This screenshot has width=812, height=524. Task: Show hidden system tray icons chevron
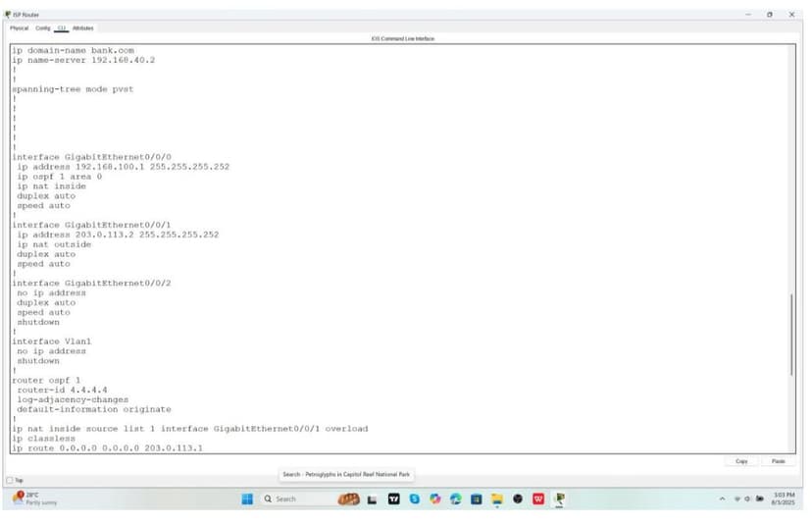click(x=722, y=498)
